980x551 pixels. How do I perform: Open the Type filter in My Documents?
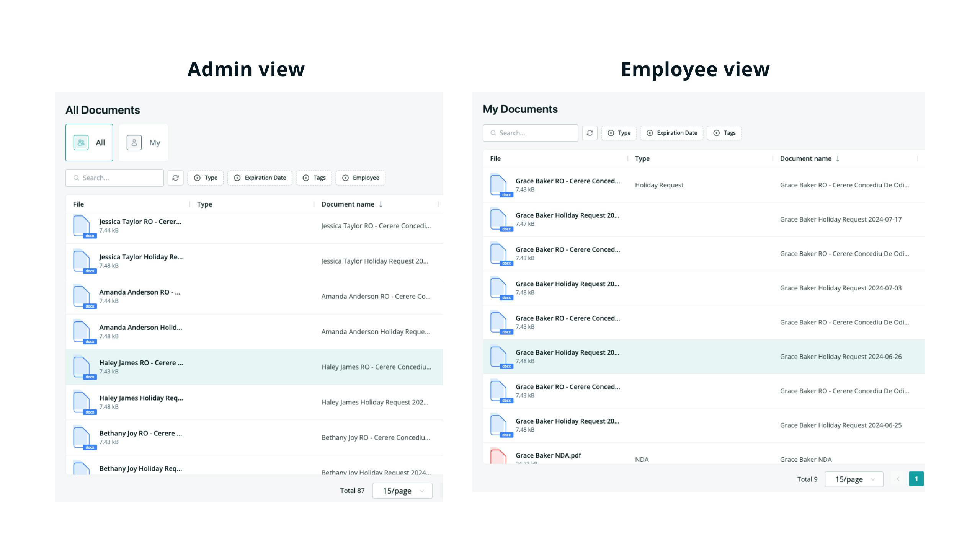click(x=619, y=133)
